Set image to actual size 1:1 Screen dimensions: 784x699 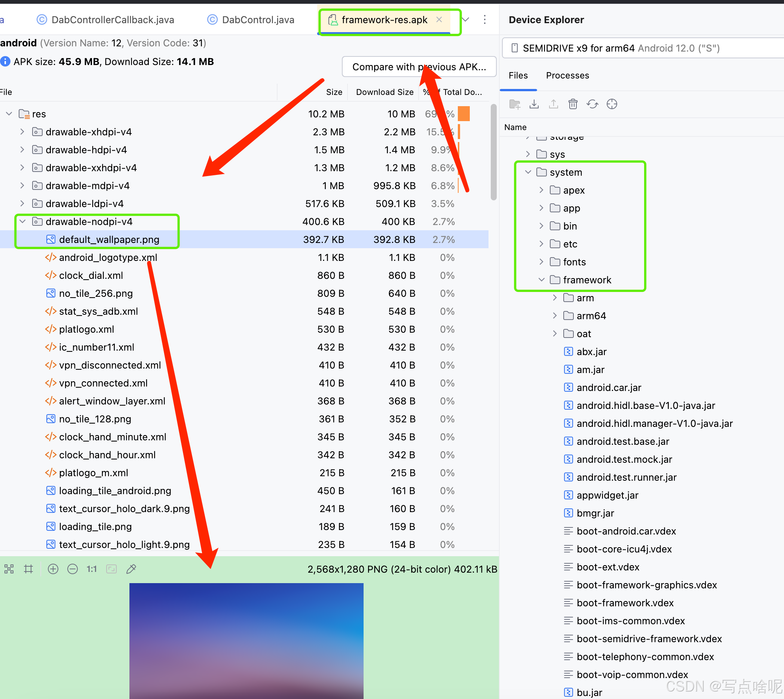click(x=92, y=569)
